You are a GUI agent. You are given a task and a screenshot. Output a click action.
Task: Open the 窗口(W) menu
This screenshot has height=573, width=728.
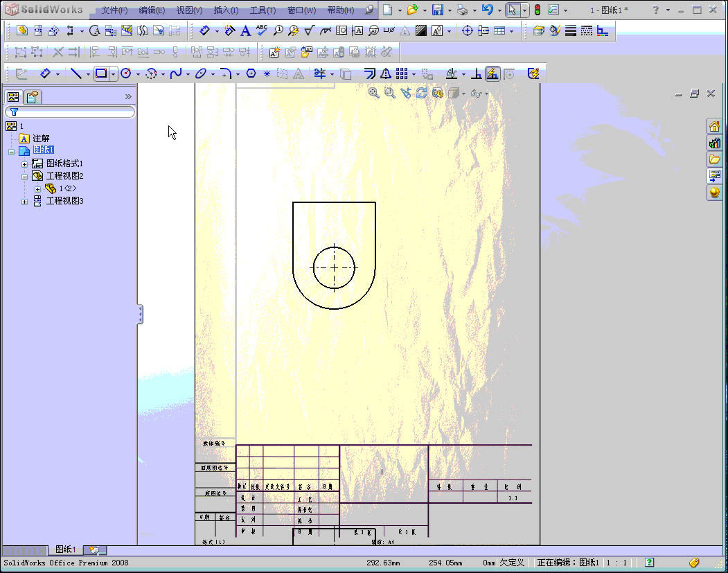tap(301, 10)
